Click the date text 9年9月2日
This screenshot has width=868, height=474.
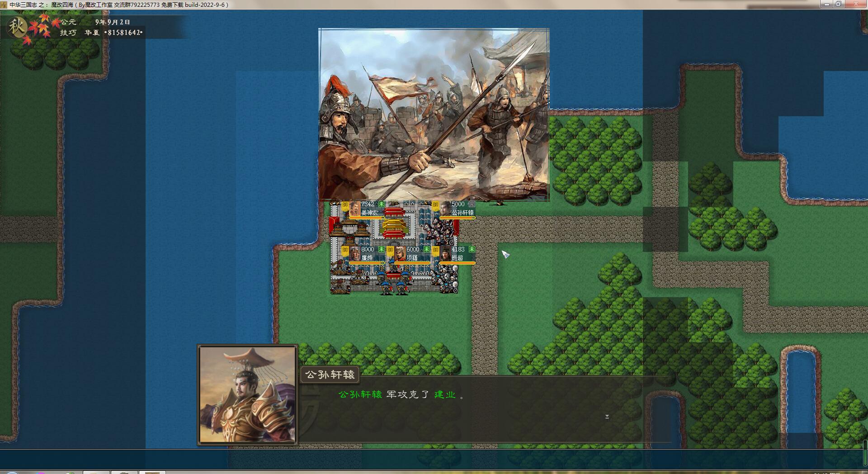(x=113, y=22)
